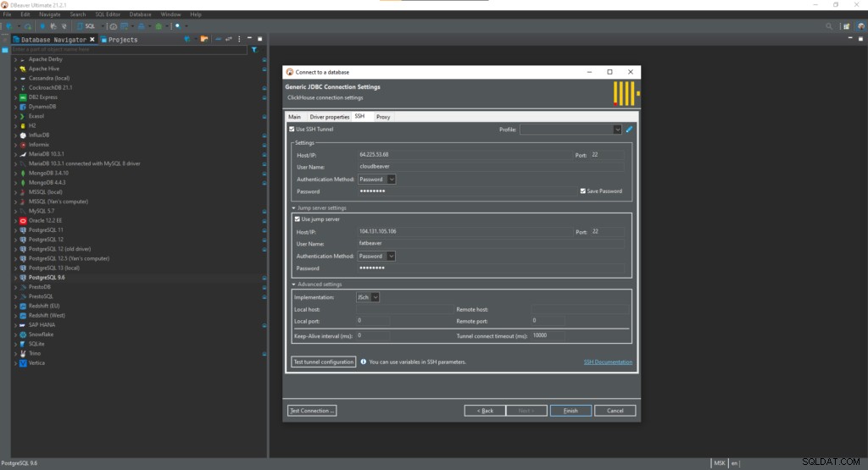
Task: Open the SQL Editor menu
Action: point(108,14)
